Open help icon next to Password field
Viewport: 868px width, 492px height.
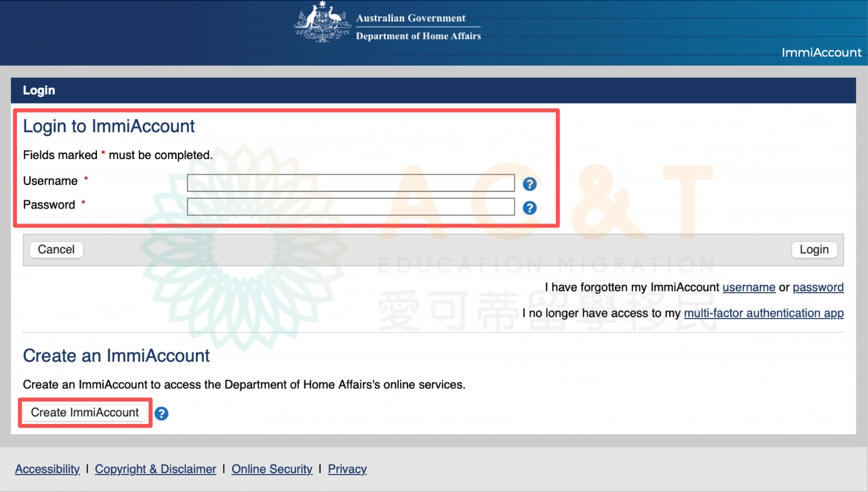(x=529, y=208)
